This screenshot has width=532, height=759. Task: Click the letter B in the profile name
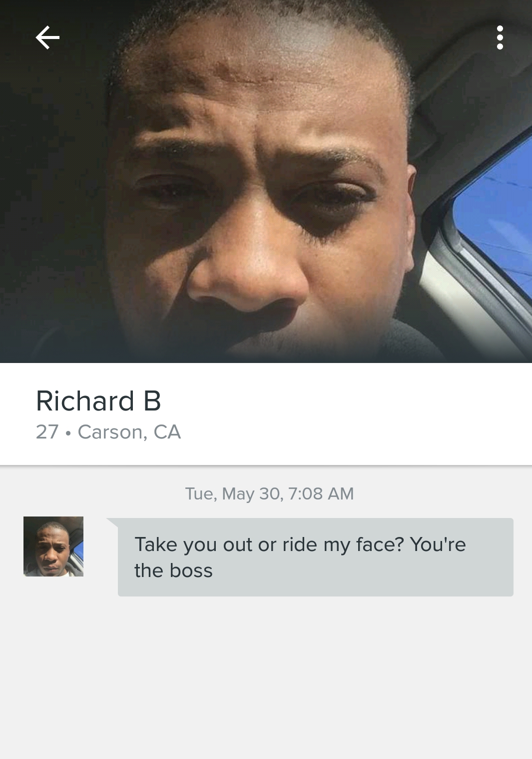pyautogui.click(x=152, y=401)
